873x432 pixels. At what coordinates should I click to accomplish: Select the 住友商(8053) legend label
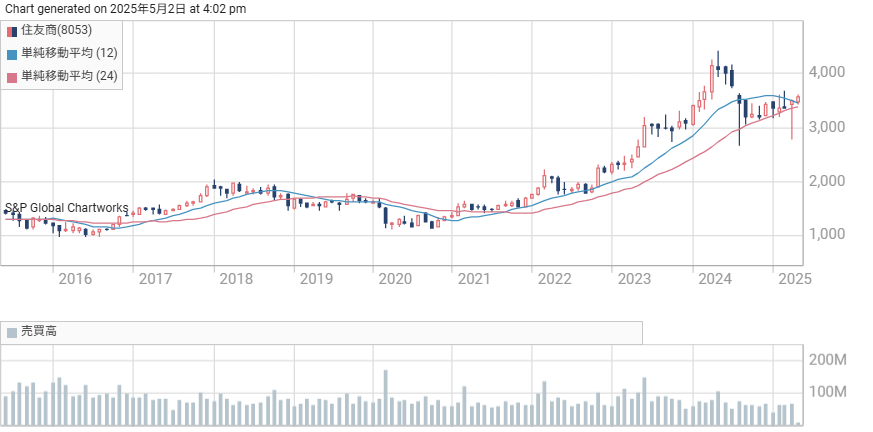point(56,31)
